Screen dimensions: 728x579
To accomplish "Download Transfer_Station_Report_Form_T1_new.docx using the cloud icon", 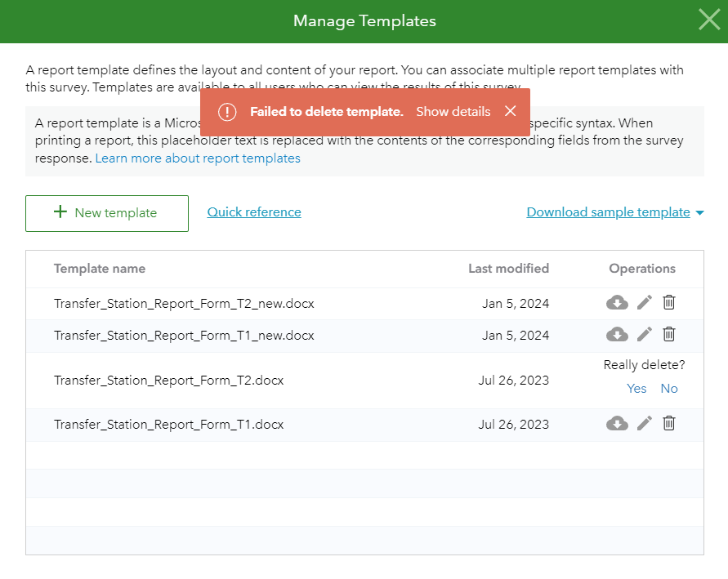I will click(617, 335).
